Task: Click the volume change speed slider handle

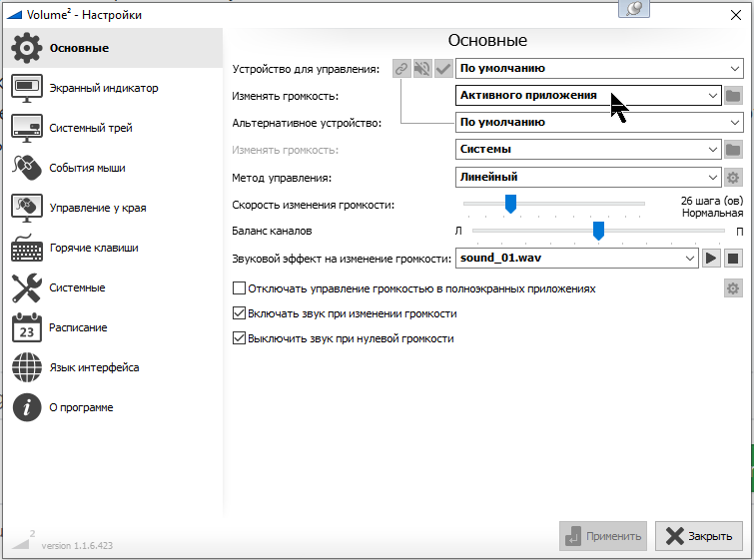Action: tap(510, 204)
